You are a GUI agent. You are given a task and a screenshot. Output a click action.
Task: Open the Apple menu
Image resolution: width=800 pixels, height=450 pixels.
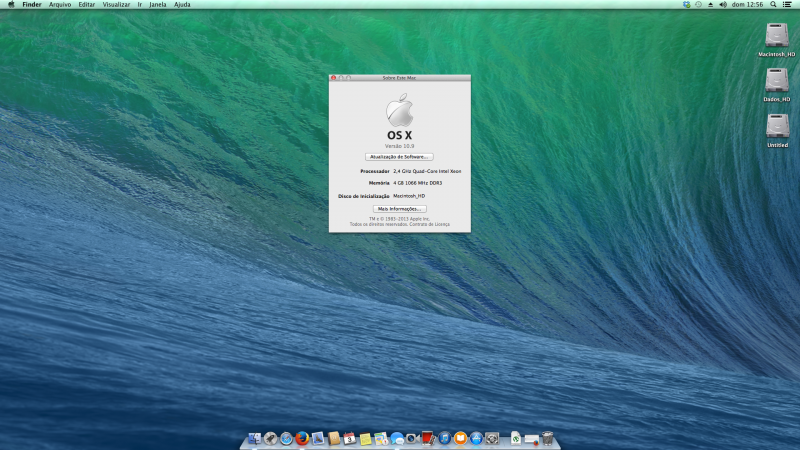coord(10,5)
